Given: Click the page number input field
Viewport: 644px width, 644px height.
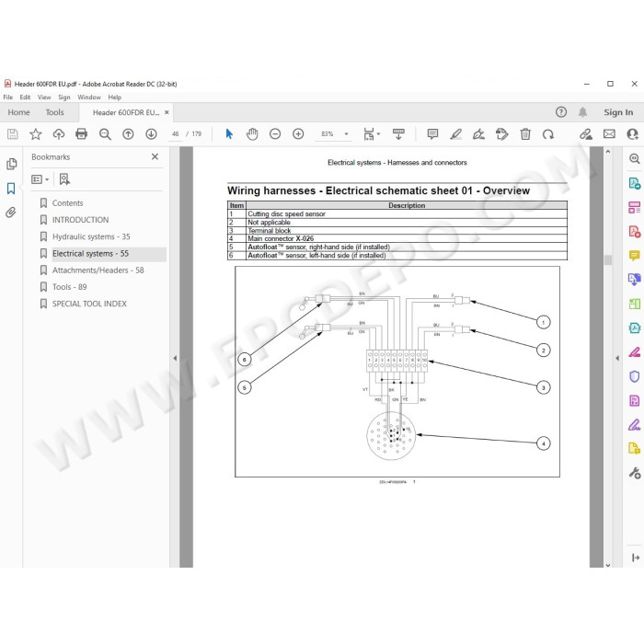Looking at the screenshot, I should coord(176,134).
